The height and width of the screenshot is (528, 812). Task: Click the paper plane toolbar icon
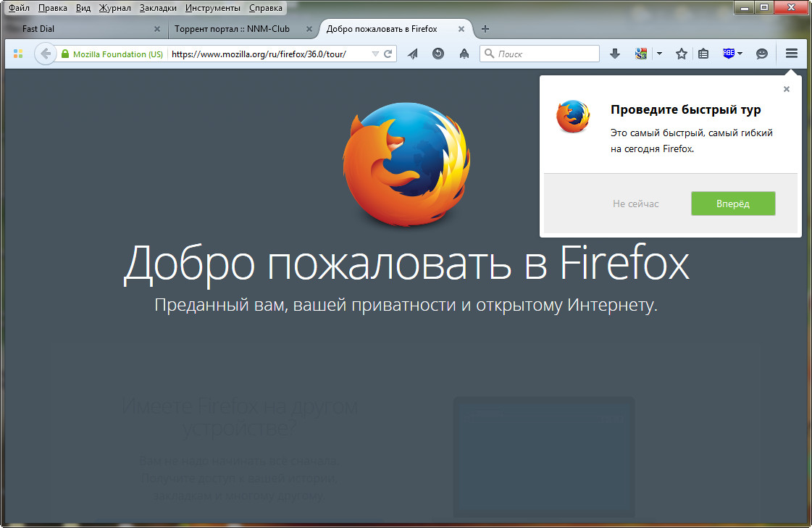413,54
